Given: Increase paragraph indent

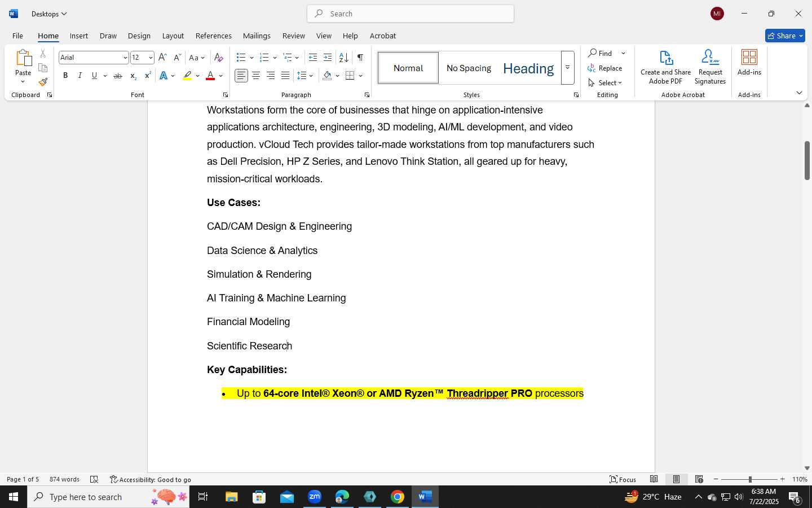Looking at the screenshot, I should 328,58.
